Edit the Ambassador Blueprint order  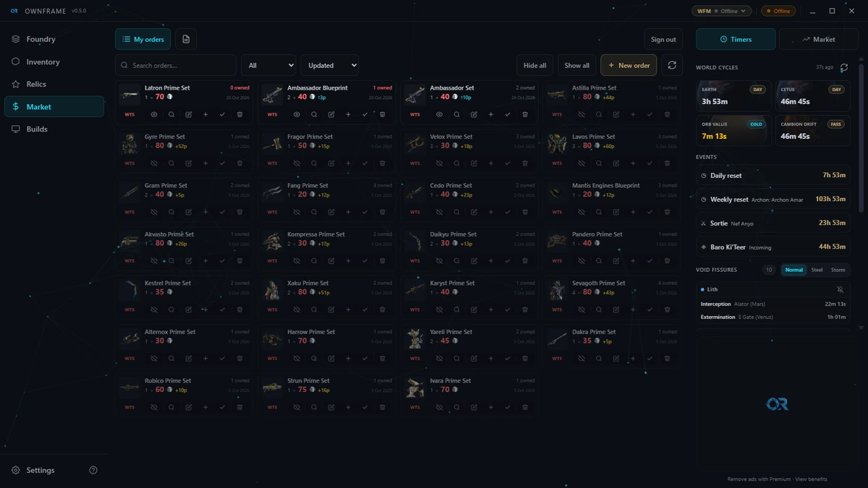[331, 114]
